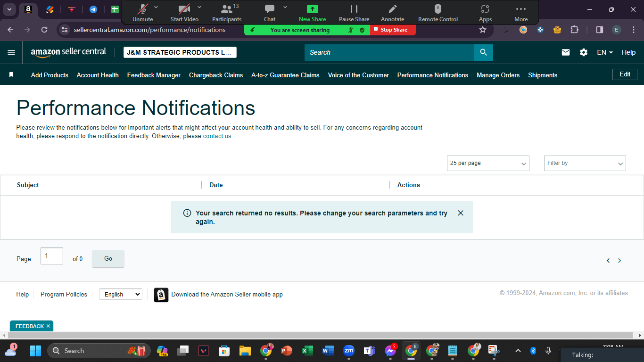This screenshot has width=644, height=362.
Task: Click New Share in Zoom toolbar
Action: pyautogui.click(x=312, y=13)
